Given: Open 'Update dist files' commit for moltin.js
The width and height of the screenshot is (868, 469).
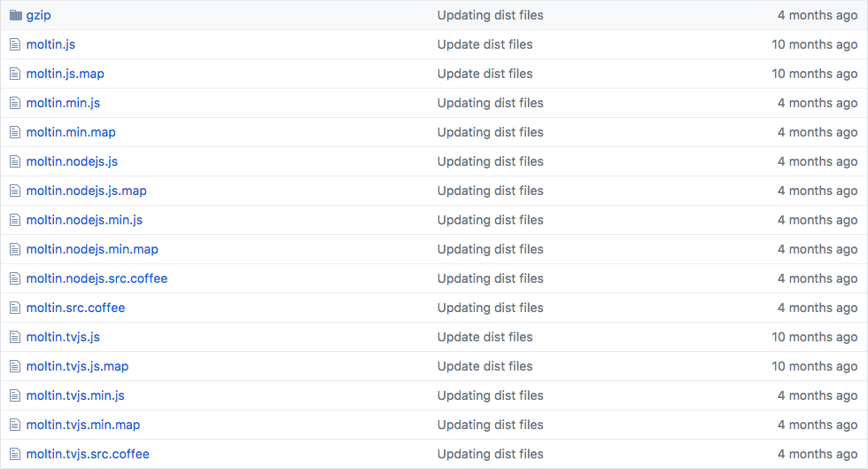Looking at the screenshot, I should click(x=485, y=44).
